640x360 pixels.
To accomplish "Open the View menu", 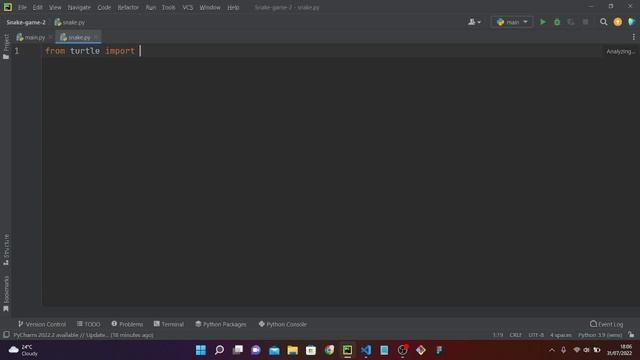I will 55,7.
